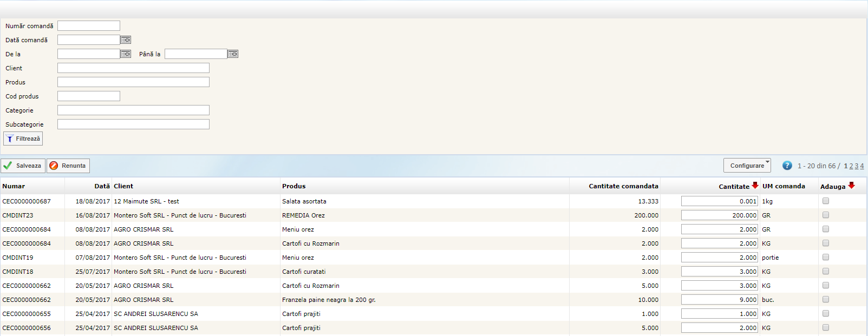Save changes with the Salveaza button
Viewport: 868px width, 336px height.
(23, 166)
